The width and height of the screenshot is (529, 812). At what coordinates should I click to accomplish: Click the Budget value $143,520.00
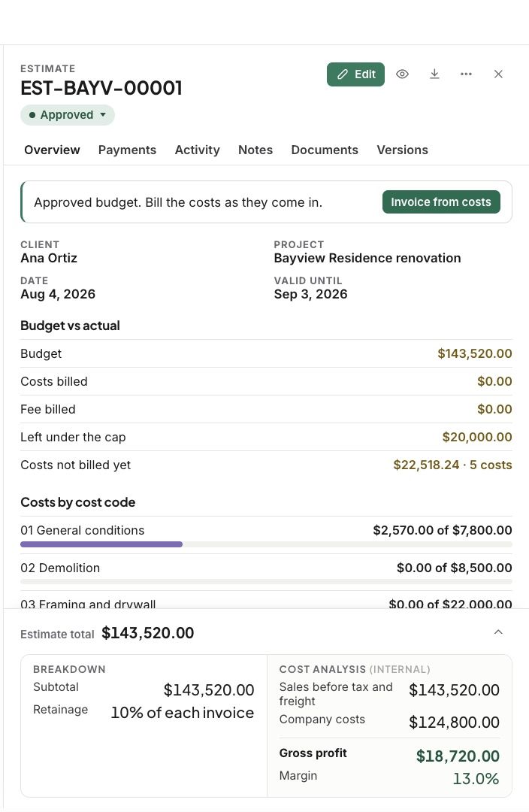coord(475,353)
